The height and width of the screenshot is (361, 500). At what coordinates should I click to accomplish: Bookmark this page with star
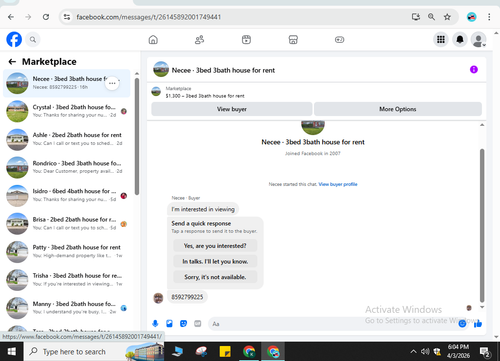coord(447,17)
